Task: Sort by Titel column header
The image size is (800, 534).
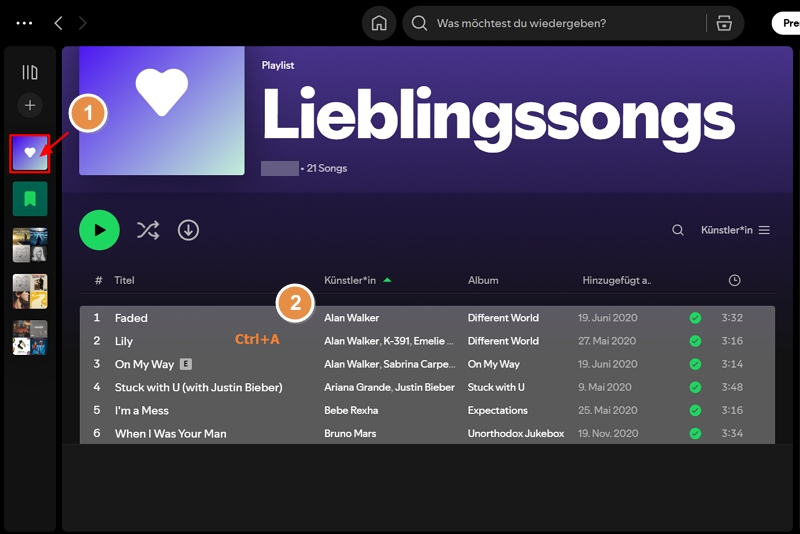Action: 124,280
